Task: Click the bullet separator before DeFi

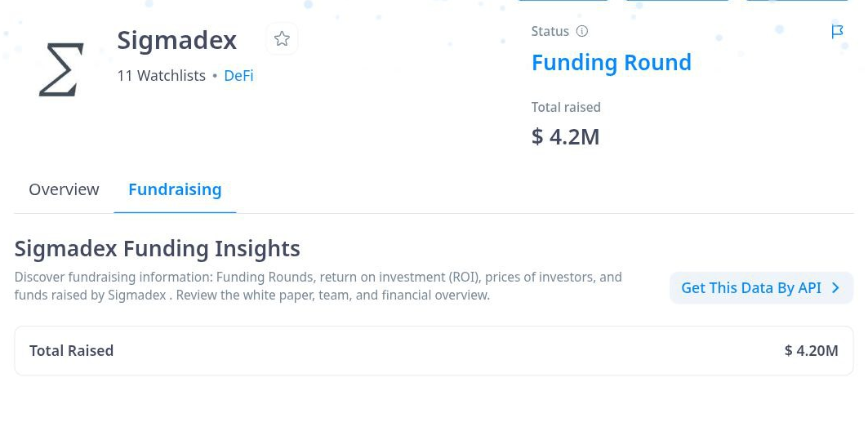Action: click(x=215, y=76)
